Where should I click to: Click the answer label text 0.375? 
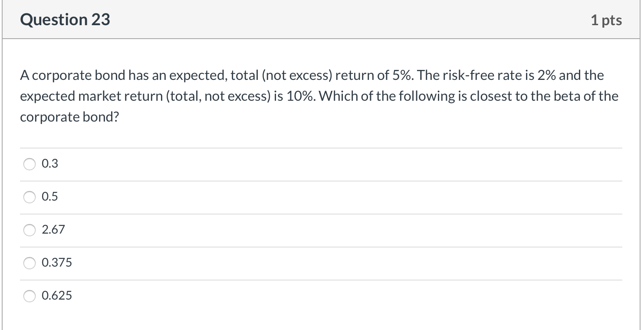coord(56,263)
